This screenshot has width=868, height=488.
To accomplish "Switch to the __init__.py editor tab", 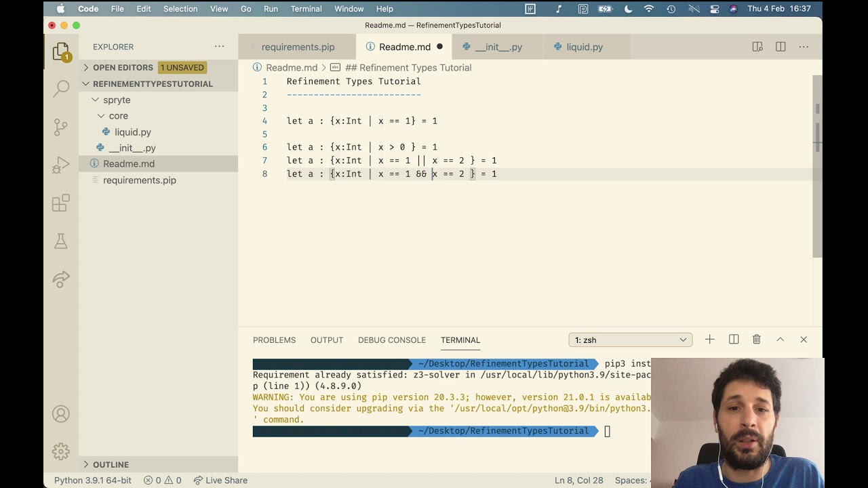I will (x=498, y=47).
